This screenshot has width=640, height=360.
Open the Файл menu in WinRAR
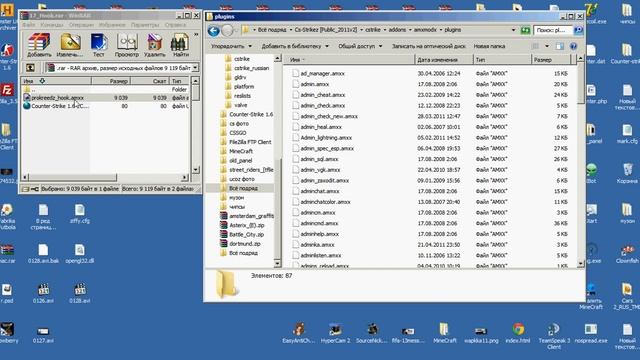point(29,25)
